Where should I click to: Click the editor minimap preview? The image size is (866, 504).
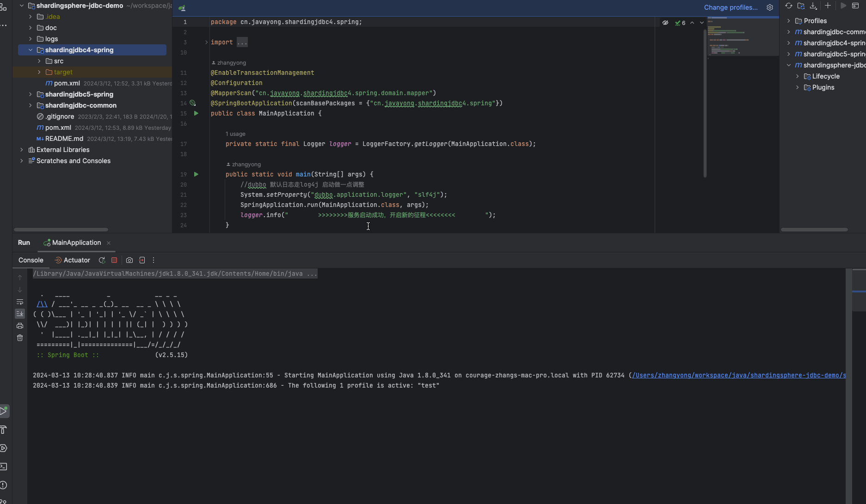click(x=740, y=37)
